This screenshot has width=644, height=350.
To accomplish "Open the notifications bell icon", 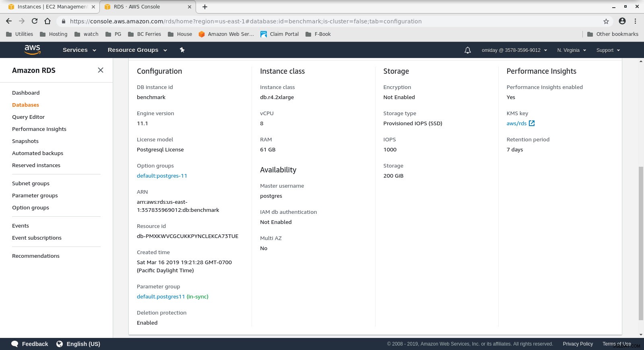I will 468,50.
